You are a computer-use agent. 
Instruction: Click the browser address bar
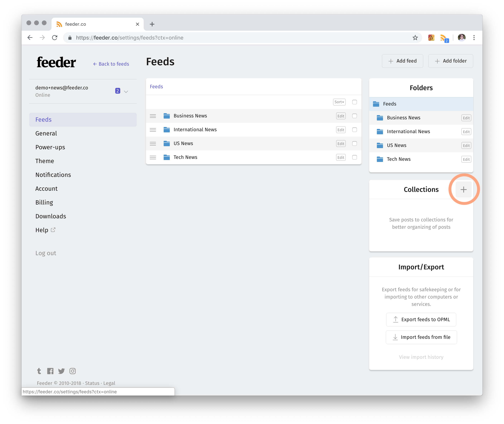242,38
